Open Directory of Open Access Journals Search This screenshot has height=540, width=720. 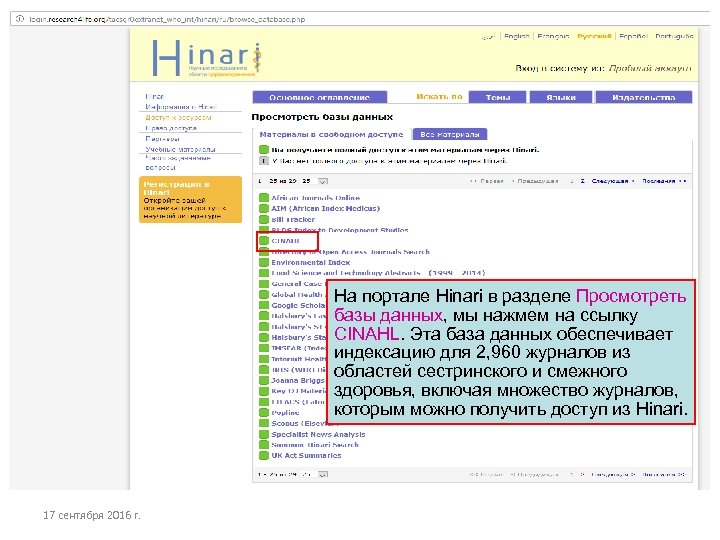(350, 252)
